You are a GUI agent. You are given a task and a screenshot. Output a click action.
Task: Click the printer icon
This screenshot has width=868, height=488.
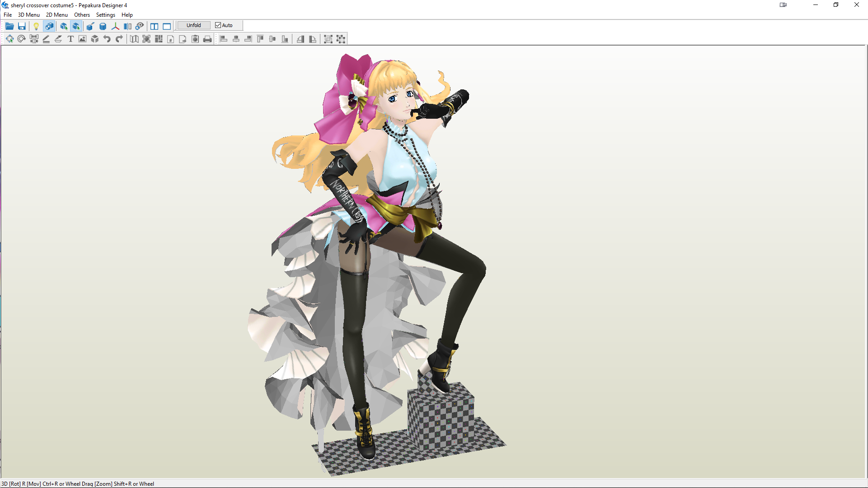tap(207, 39)
